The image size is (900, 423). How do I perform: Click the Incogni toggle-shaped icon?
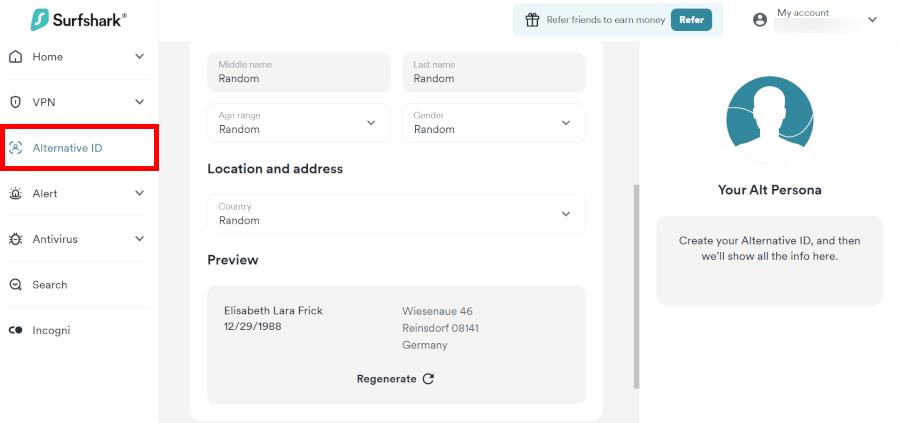(15, 330)
